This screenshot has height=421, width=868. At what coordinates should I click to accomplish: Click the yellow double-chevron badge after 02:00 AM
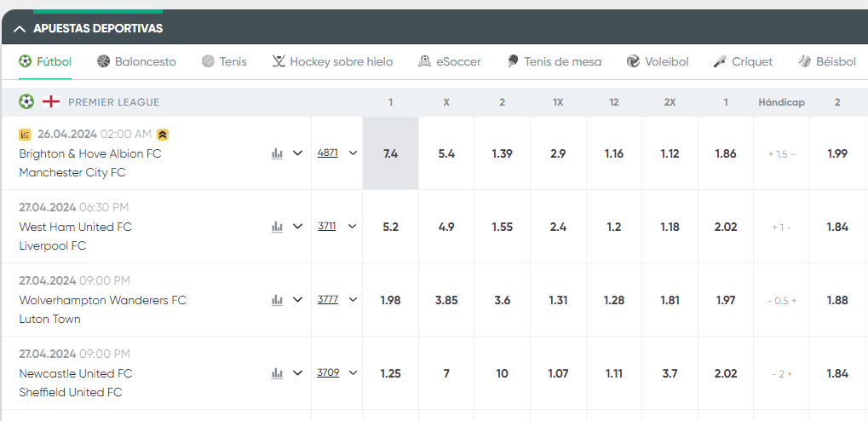point(163,134)
